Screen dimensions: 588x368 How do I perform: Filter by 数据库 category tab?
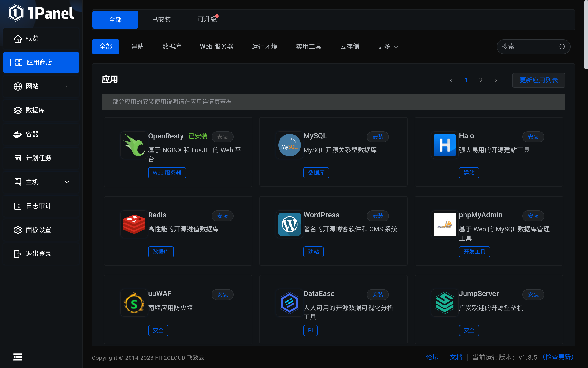click(x=172, y=46)
